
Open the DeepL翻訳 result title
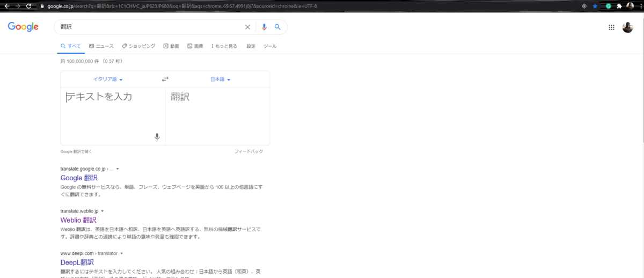coord(77,262)
